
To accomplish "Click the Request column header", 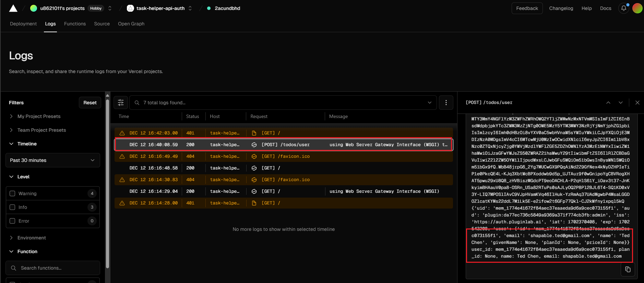I will tap(259, 116).
